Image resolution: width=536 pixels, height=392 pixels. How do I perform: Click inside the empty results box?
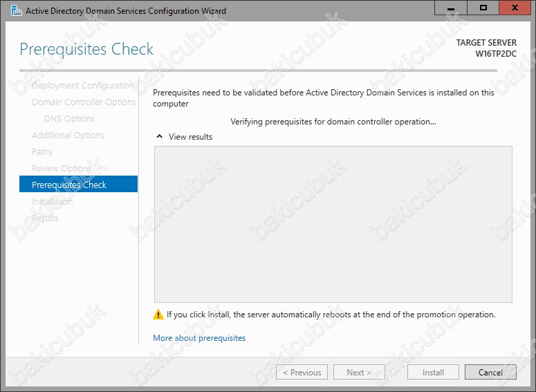(333, 224)
